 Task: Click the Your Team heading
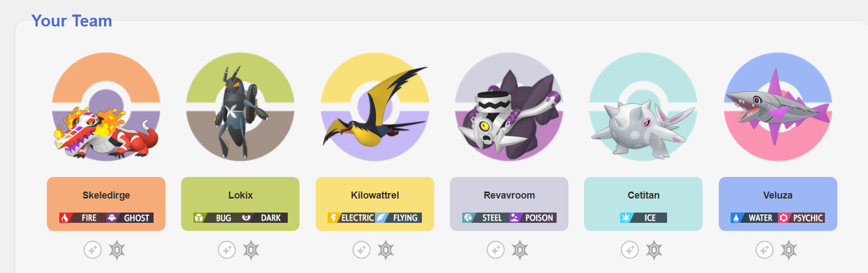coord(72,21)
